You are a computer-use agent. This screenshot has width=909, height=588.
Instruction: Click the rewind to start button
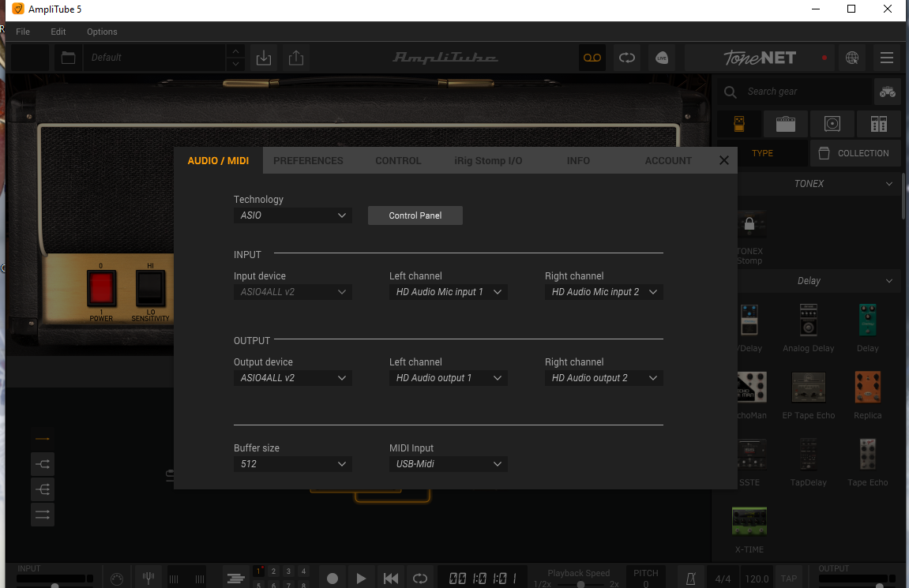point(391,579)
